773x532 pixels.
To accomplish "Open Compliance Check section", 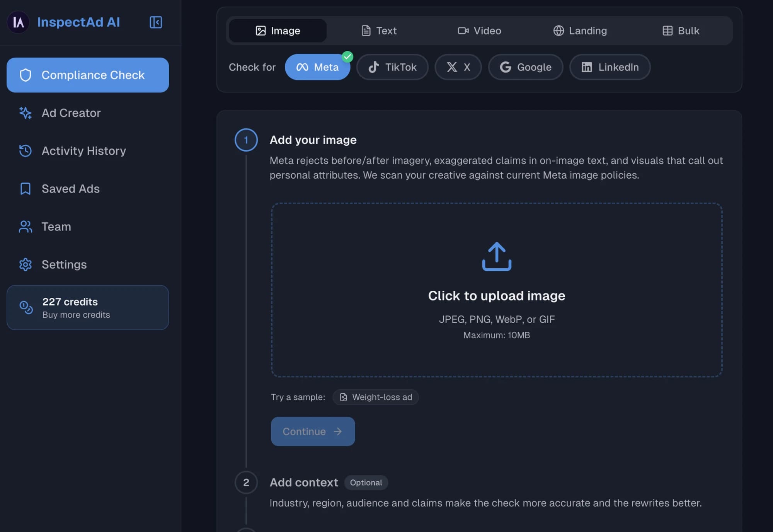I will coord(88,75).
